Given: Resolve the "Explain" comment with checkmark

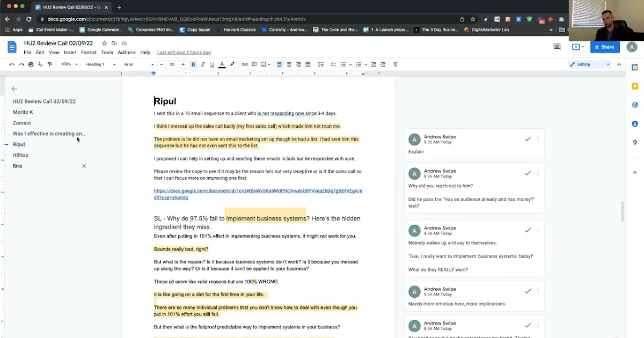Looking at the screenshot, I should click(x=528, y=139).
